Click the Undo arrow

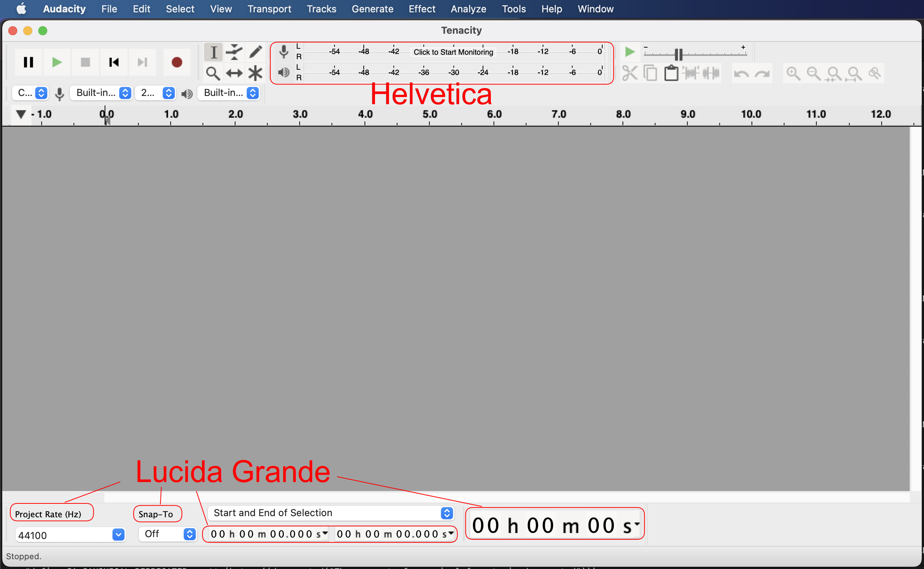741,74
